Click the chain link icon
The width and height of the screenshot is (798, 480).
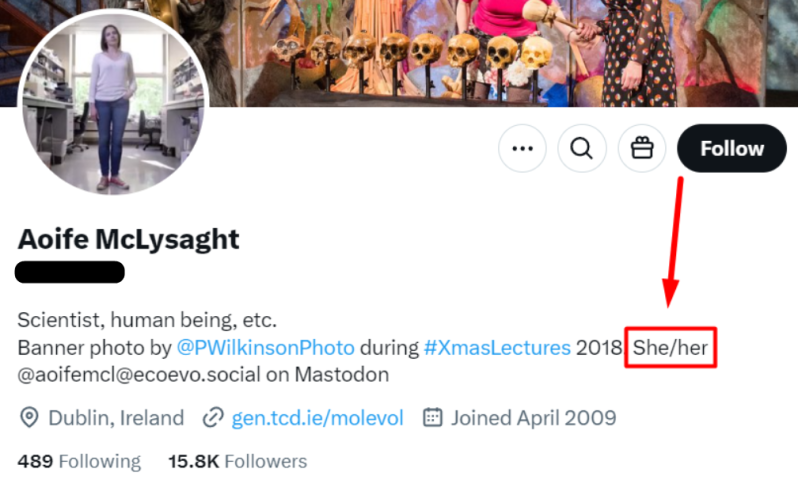212,417
